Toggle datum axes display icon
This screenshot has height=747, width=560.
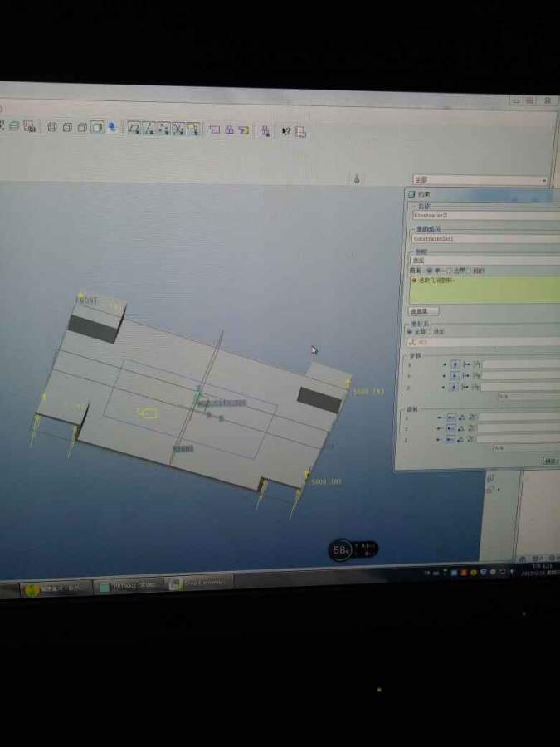coord(149,129)
